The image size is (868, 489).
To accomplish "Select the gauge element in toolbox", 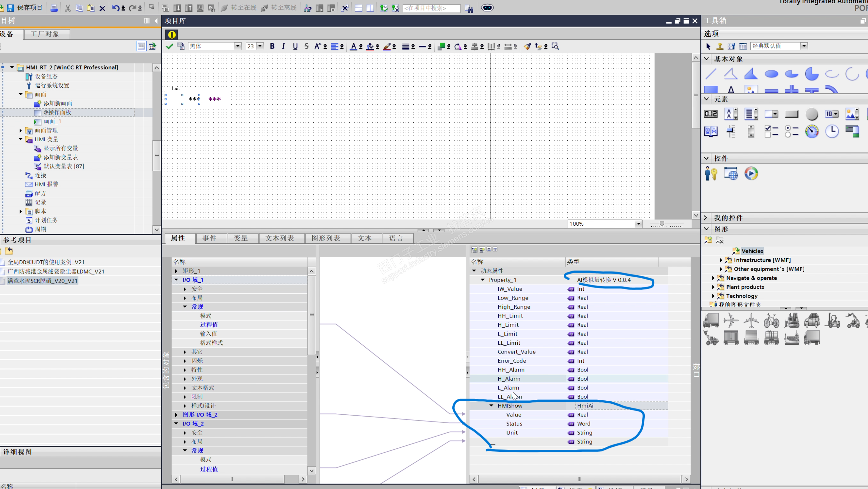I will [x=811, y=131].
